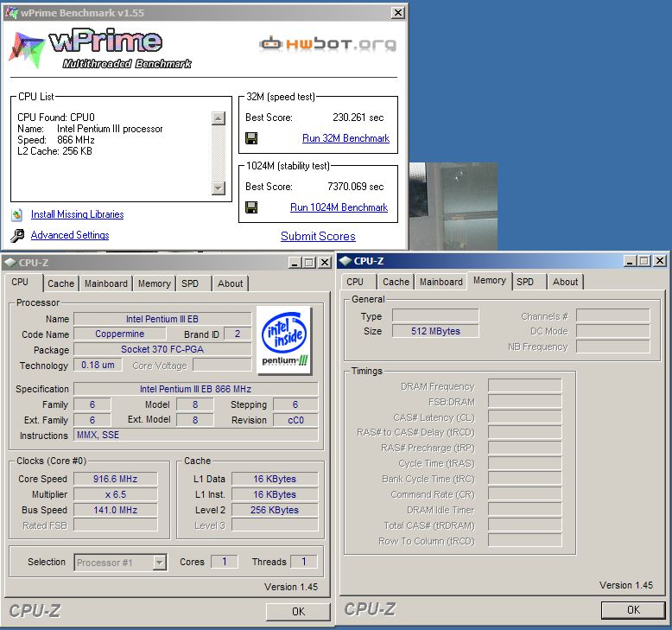Image resolution: width=672 pixels, height=630 pixels.
Task: Click OK in the right CPU-Z window
Action: point(633,610)
